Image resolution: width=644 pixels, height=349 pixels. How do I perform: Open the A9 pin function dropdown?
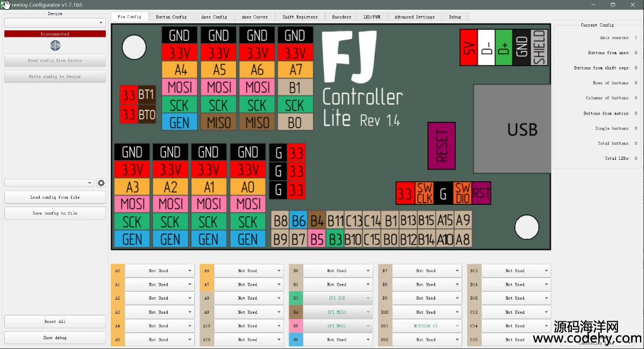[x=248, y=312]
